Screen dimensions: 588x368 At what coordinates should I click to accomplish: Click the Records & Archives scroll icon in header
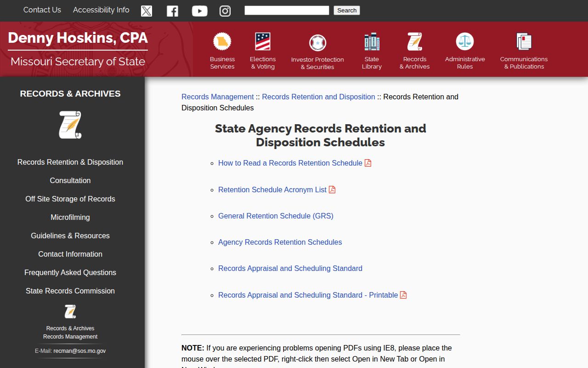click(415, 41)
